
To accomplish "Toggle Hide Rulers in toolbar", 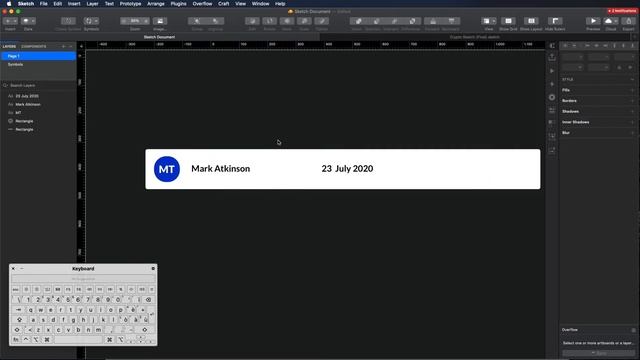I will pyautogui.click(x=555, y=21).
